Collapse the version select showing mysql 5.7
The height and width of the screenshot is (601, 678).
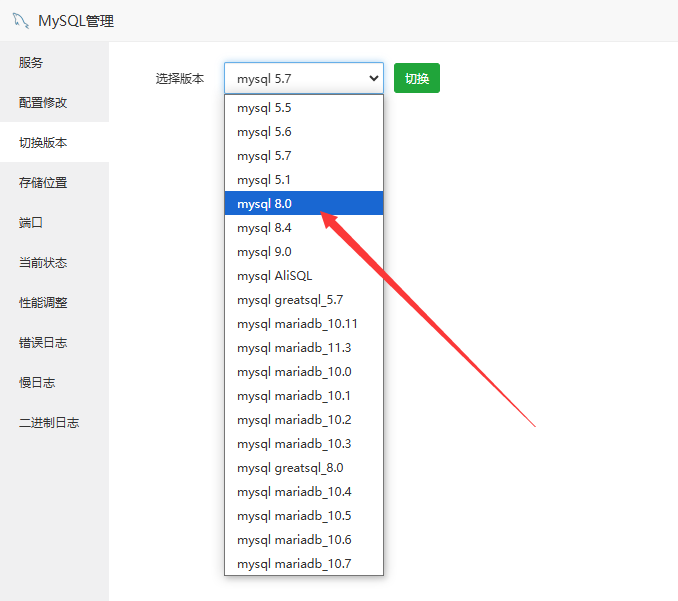click(x=304, y=78)
